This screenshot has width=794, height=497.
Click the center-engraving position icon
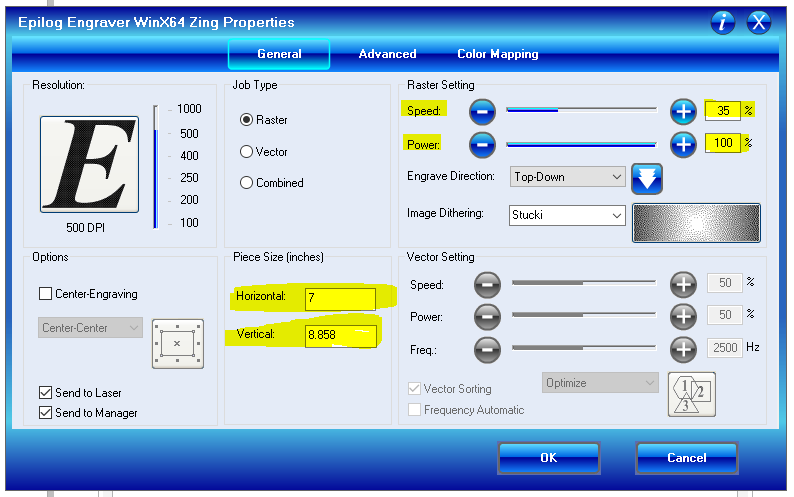pyautogui.click(x=178, y=343)
